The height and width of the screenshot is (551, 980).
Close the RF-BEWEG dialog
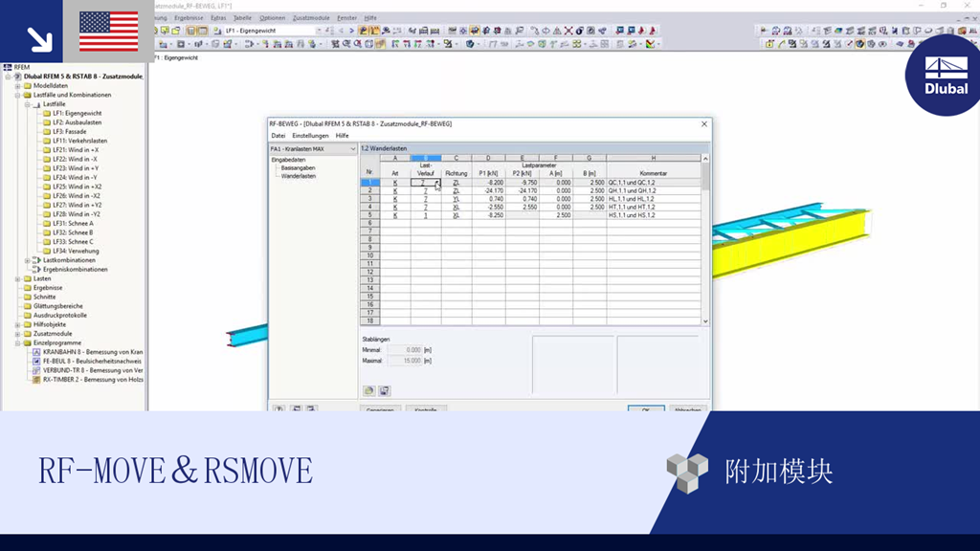point(704,123)
